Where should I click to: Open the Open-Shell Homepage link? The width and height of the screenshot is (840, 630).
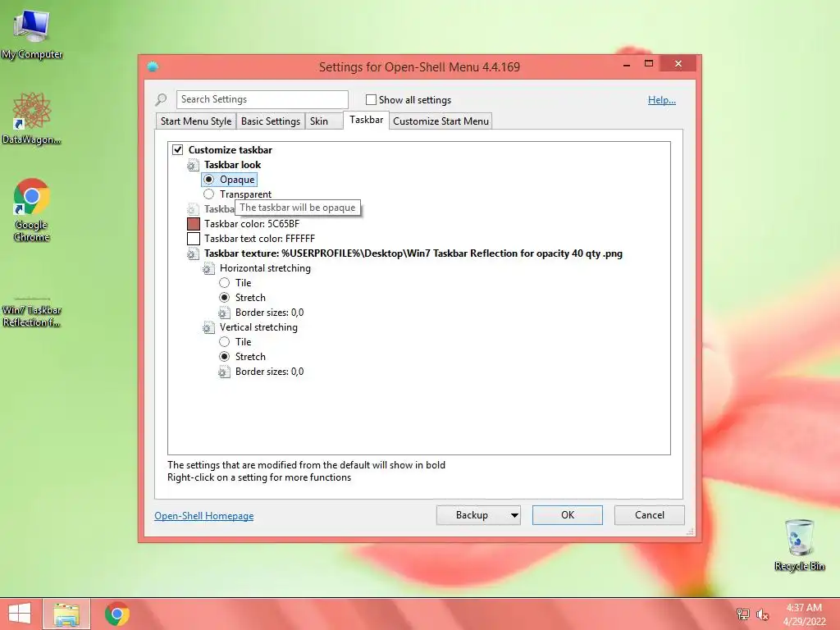point(204,516)
